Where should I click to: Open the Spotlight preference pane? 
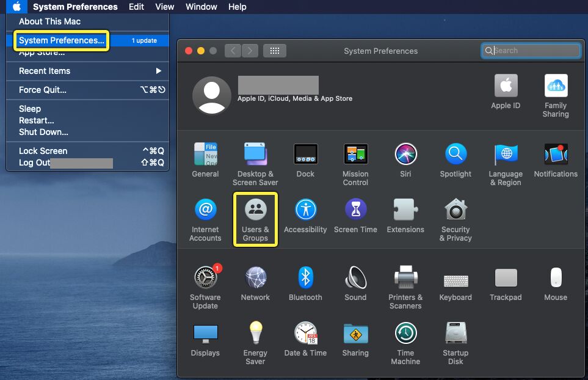point(456,159)
